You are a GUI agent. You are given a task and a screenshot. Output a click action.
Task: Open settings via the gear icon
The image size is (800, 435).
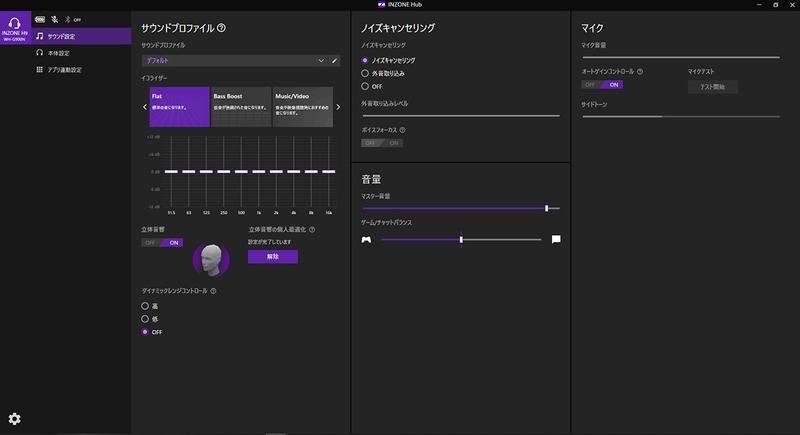point(14,418)
